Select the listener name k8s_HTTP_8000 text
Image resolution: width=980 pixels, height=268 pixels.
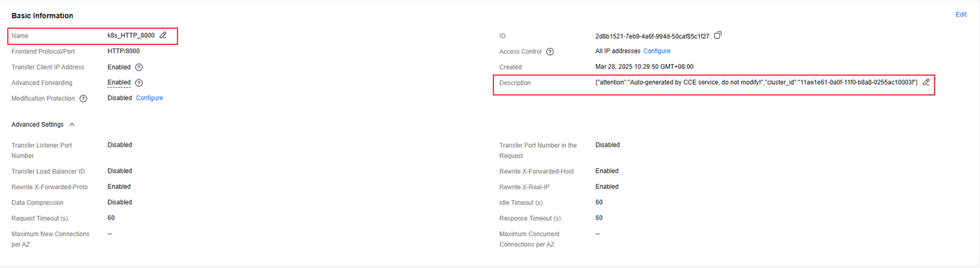point(131,36)
